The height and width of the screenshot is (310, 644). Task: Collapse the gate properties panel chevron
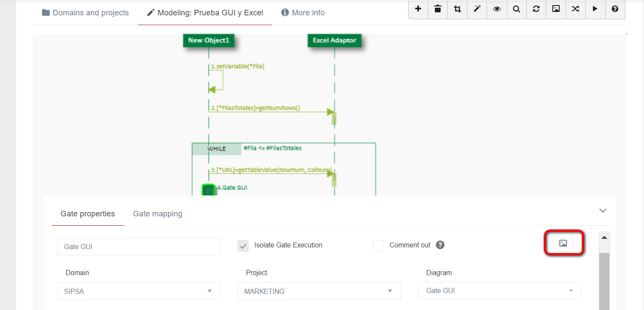[603, 210]
